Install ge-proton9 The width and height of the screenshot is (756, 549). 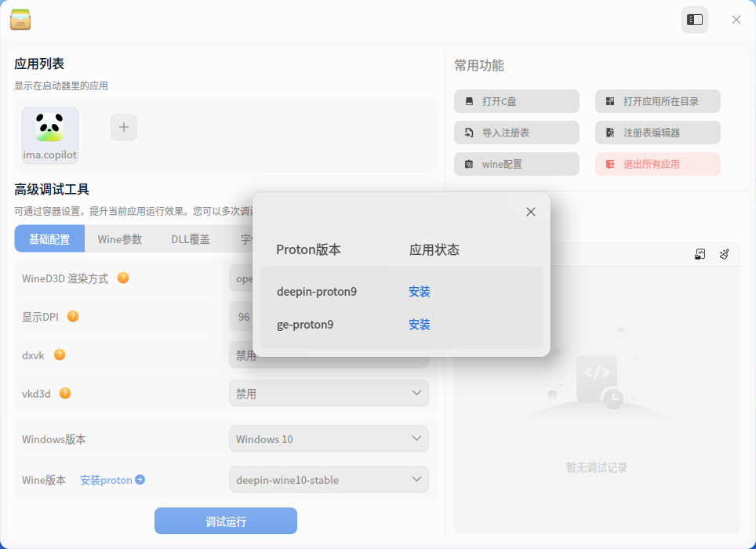(x=419, y=325)
